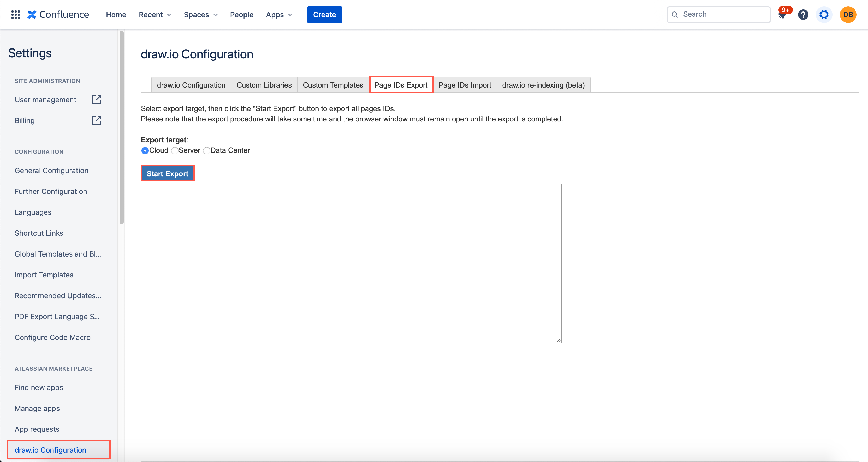868x462 pixels.
Task: Expand the Recent dropdown
Action: (155, 15)
